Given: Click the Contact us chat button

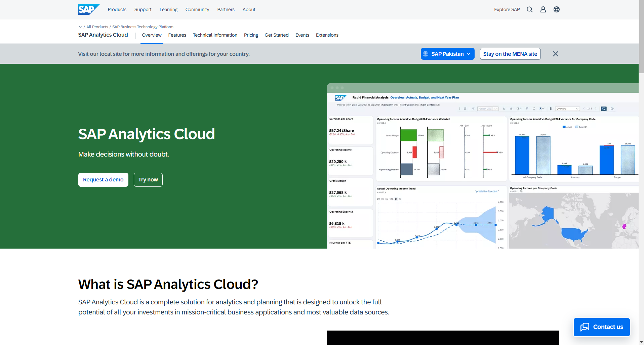Looking at the screenshot, I should (x=602, y=327).
